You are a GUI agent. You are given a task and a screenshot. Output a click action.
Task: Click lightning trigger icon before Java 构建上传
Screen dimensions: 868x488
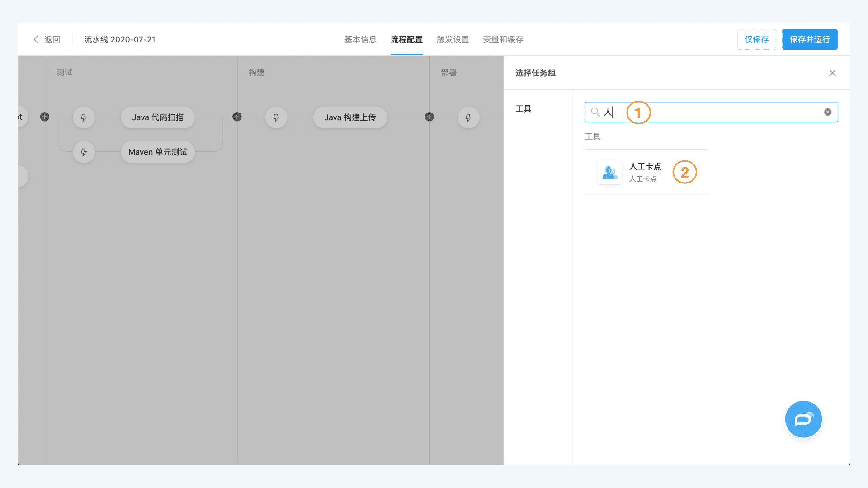pyautogui.click(x=276, y=117)
